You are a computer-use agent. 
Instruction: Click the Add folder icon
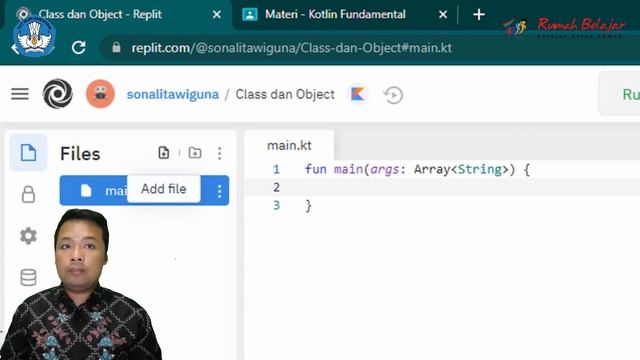pos(195,153)
